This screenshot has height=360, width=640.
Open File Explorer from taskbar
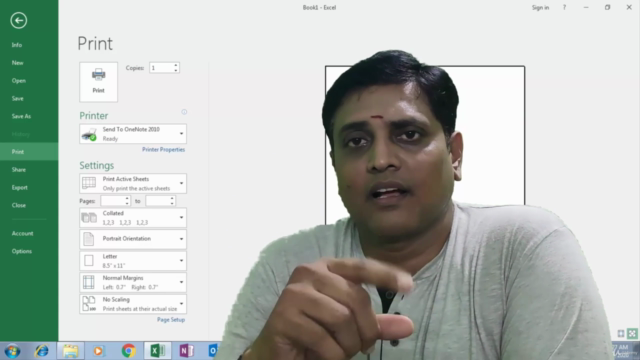click(x=70, y=351)
